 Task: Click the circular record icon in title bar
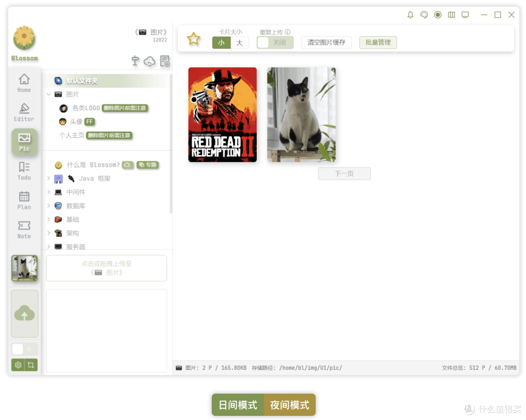tap(438, 15)
